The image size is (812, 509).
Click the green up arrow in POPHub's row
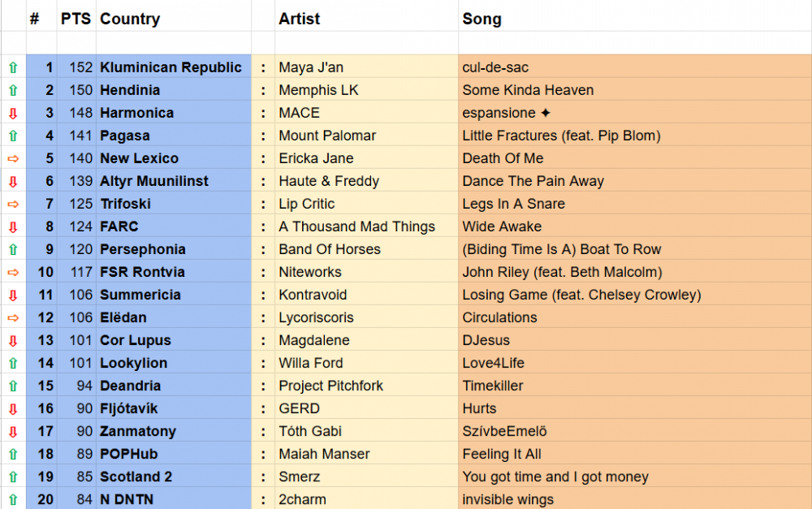(13, 454)
